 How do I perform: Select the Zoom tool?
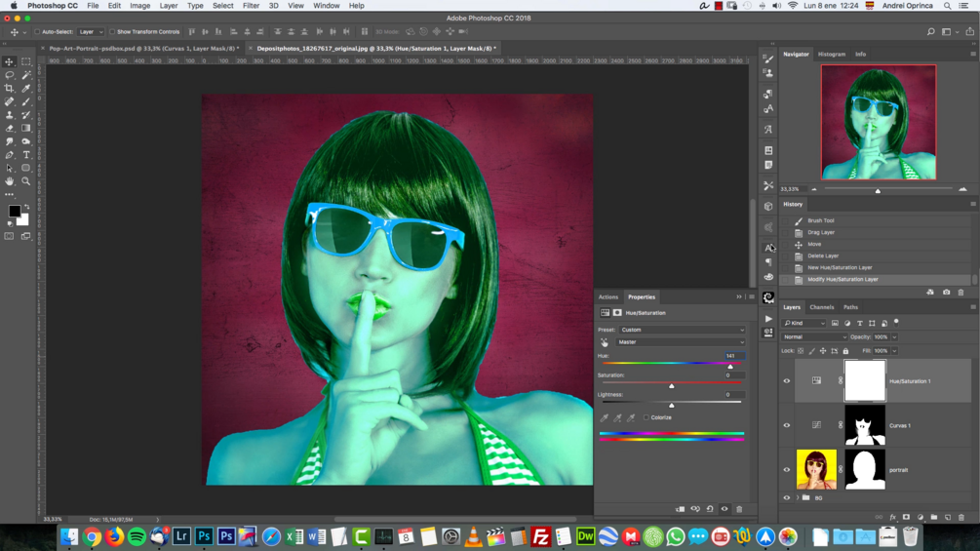pos(26,181)
